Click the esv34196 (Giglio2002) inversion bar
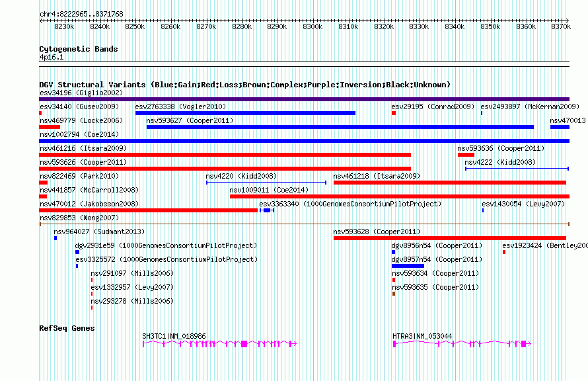The width and height of the screenshot is (588, 381). (x=304, y=99)
